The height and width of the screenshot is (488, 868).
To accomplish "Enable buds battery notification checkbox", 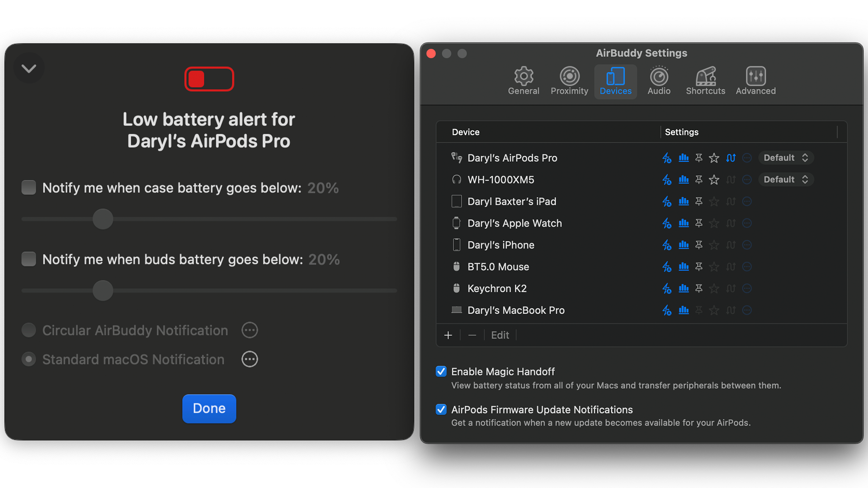I will pyautogui.click(x=29, y=259).
